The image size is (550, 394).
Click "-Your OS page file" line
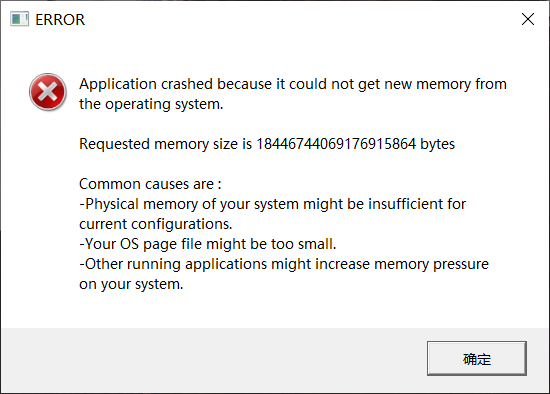coord(208,244)
